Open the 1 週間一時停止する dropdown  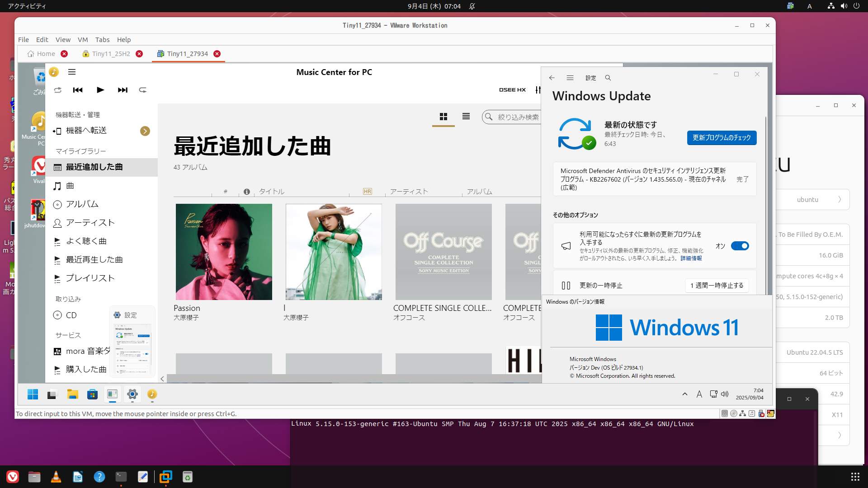point(717,286)
